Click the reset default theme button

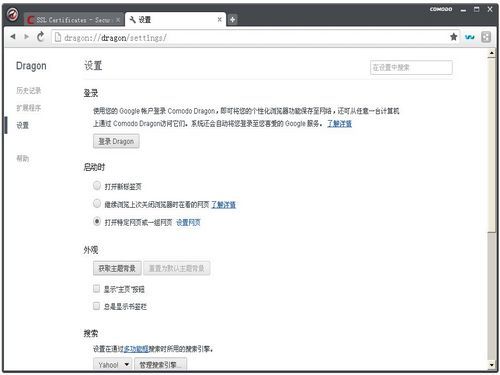pyautogui.click(x=177, y=268)
